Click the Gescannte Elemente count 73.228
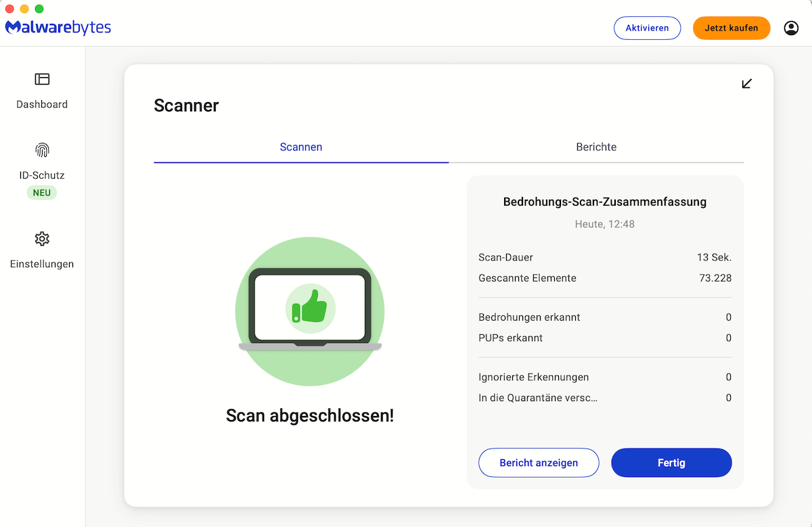 [715, 278]
